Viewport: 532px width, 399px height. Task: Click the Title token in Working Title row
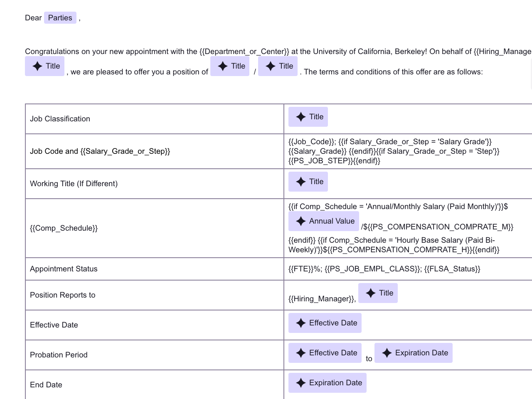[x=308, y=182]
